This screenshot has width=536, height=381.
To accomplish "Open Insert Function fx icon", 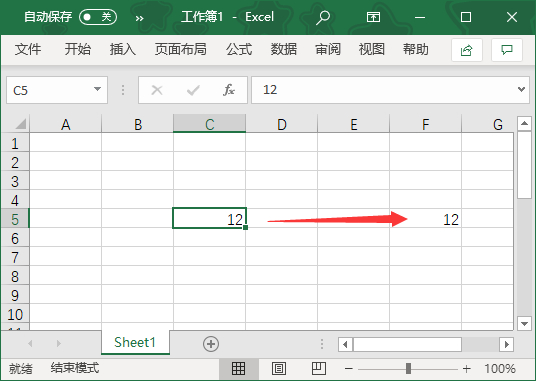I will 229,90.
